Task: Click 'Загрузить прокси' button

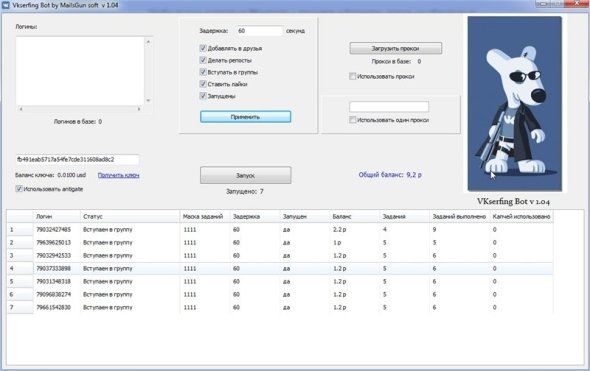Action: click(395, 48)
